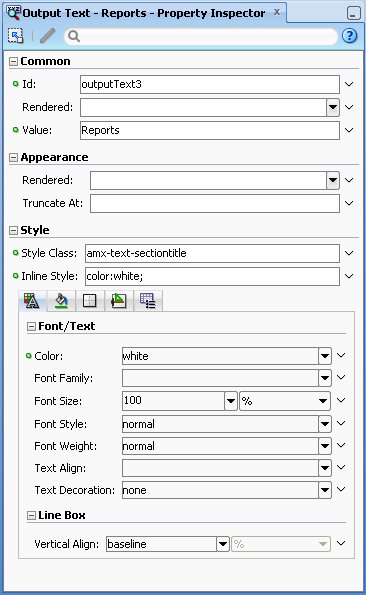Open property menu chevron for Truncate At
Viewport: 366px width, 595px height.
[349, 203]
